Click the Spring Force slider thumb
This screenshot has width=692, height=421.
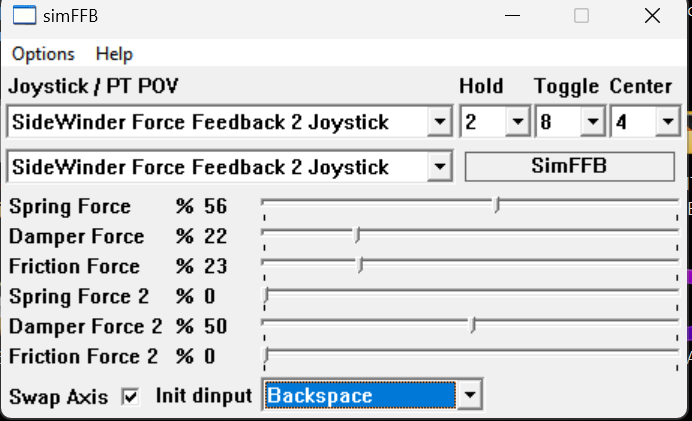pos(497,205)
